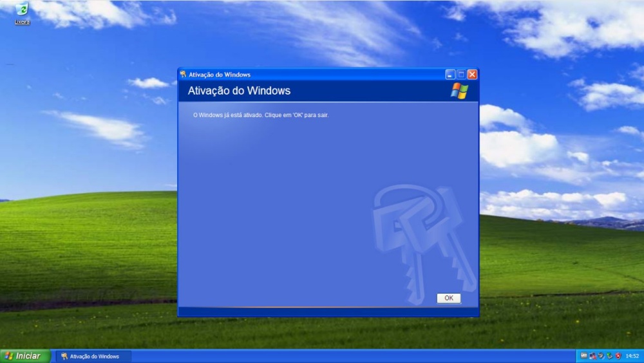Viewport: 644px width, 363px height.
Task: Click the VM tools tray icon
Action: 583,356
